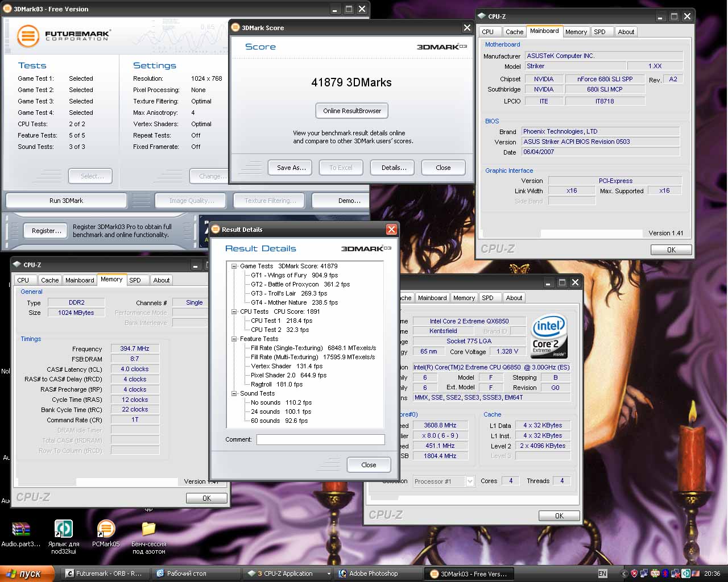
Task: Click the US flag tray icon
Action: pyautogui.click(x=695, y=573)
